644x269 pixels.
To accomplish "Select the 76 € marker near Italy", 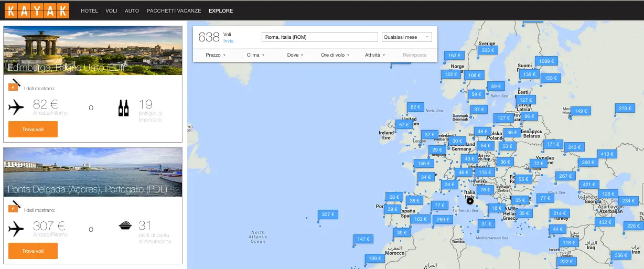I will (485, 190).
